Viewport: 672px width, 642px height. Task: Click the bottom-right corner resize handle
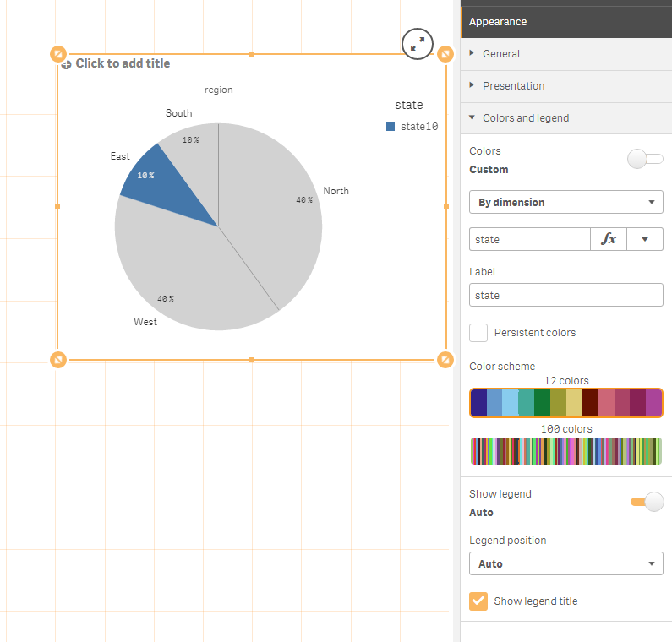[x=445, y=360]
